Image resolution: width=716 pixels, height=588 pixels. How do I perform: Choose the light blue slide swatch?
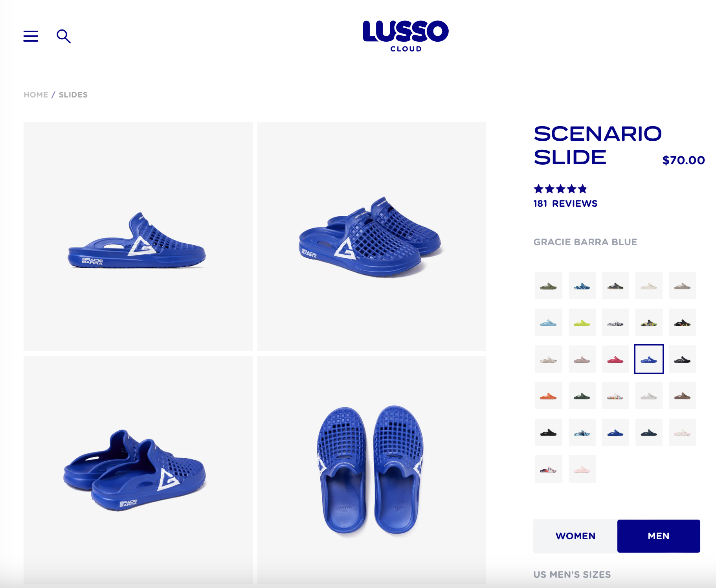549,322
